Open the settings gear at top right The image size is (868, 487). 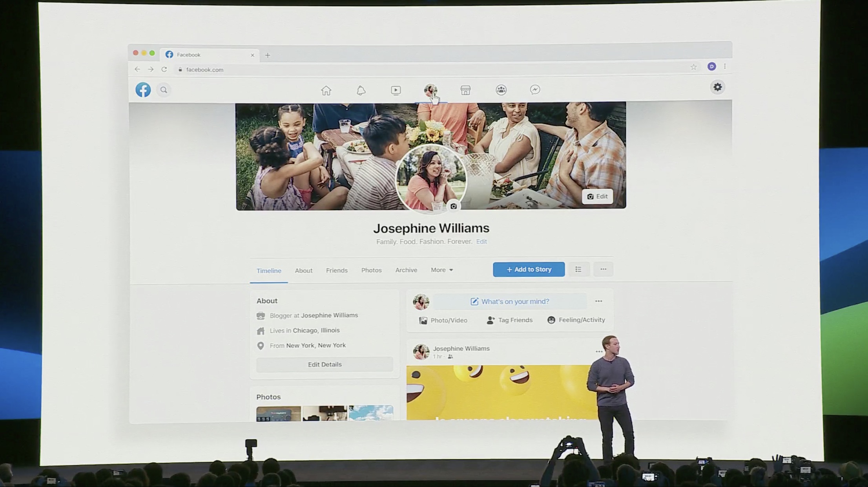(718, 87)
